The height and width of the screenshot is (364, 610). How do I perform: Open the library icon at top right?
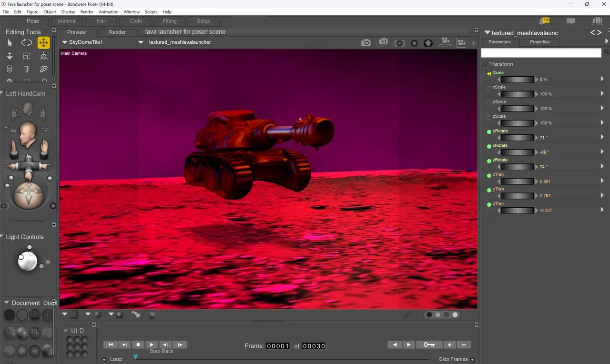[x=597, y=21]
